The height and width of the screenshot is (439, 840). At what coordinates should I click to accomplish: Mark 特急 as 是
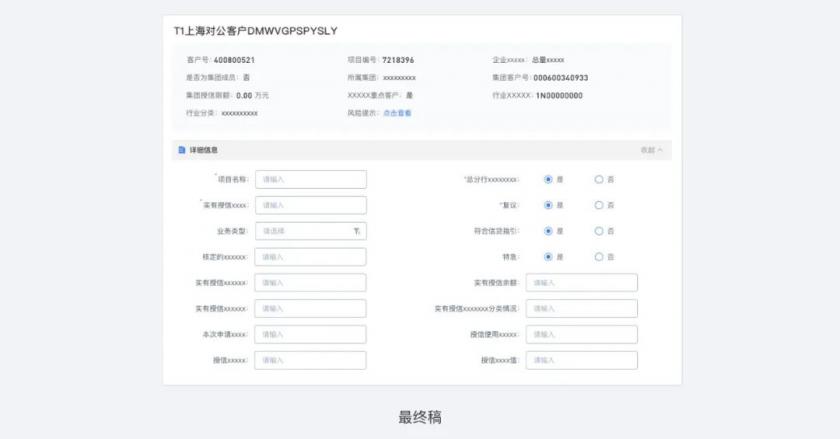click(x=548, y=257)
